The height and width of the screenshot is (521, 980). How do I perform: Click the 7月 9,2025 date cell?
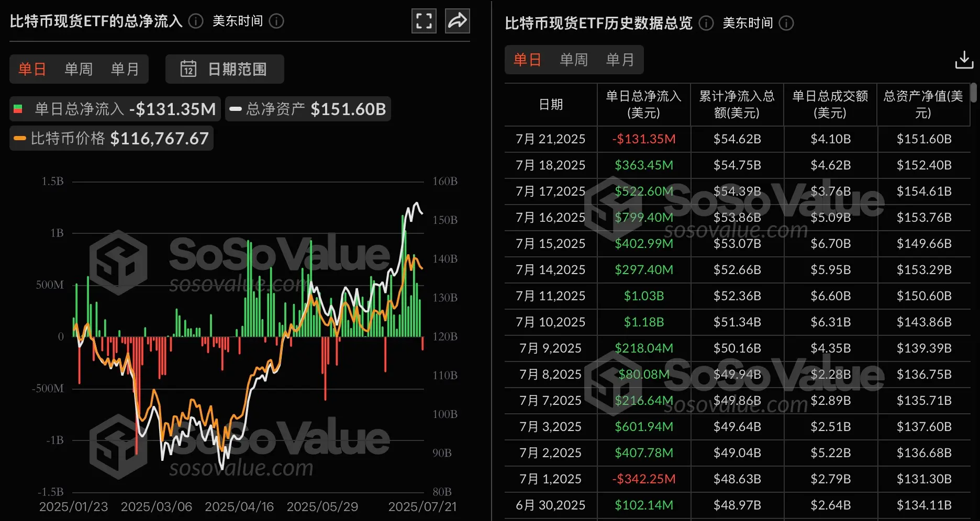(x=551, y=348)
